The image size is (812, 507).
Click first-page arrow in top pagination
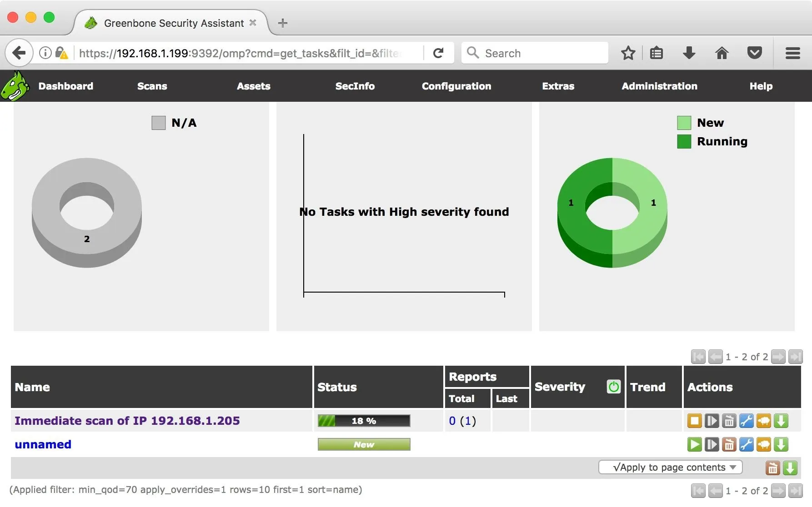pos(698,357)
